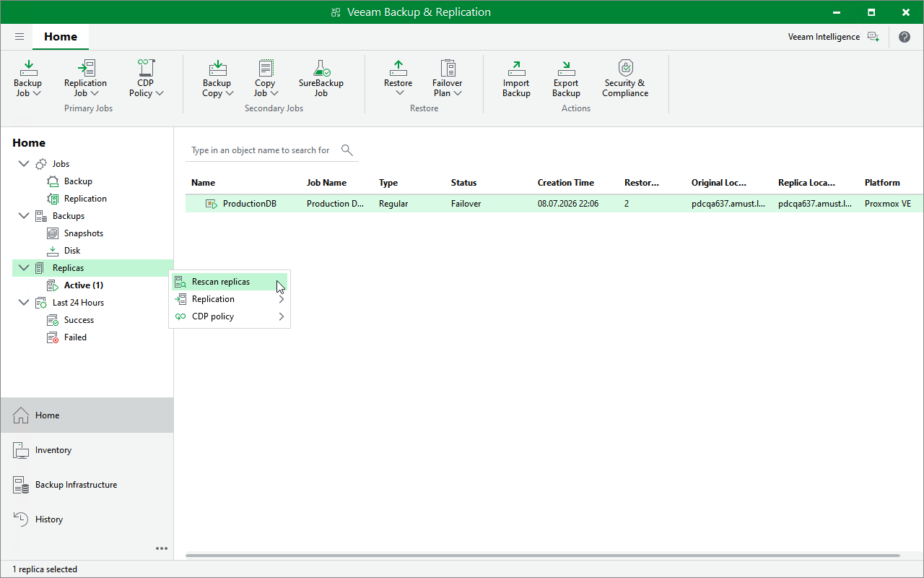Open the hamburger main menu
This screenshot has width=924, height=578.
pos(19,37)
